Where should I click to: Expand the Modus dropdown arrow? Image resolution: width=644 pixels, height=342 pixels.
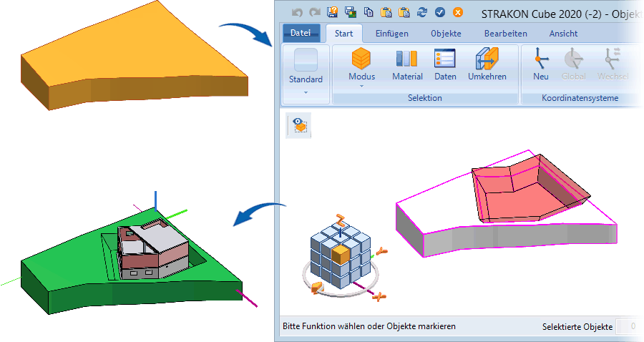361,87
